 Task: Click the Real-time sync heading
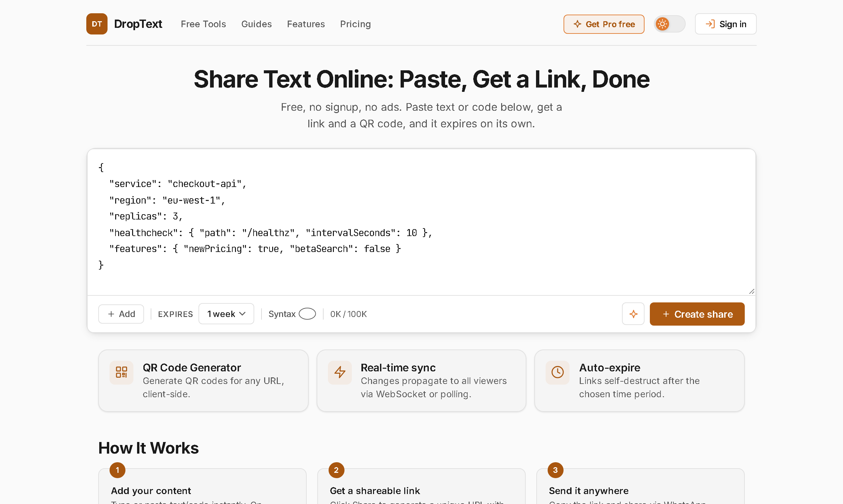[398, 367]
